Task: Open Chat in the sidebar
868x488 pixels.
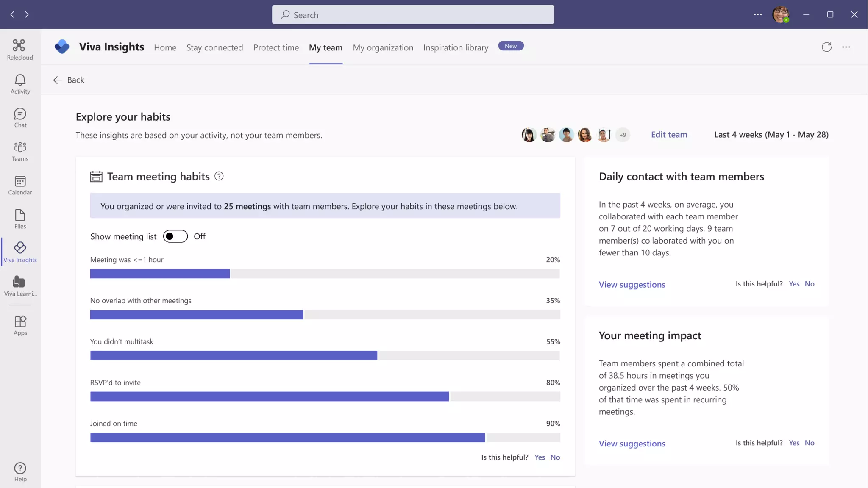Action: coord(20,118)
